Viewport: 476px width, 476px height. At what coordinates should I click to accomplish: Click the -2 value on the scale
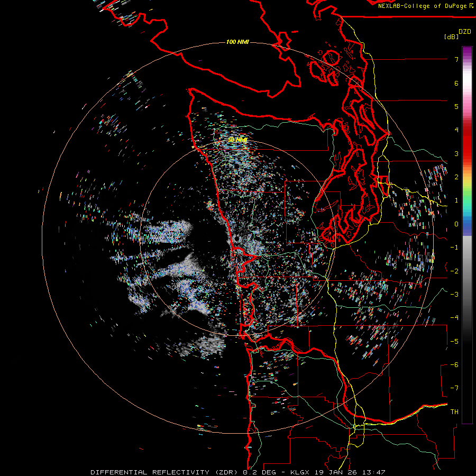coord(454,271)
